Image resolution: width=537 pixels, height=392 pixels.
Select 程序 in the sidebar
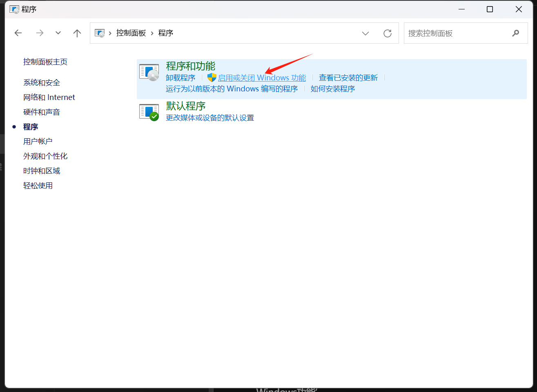pyautogui.click(x=31, y=127)
